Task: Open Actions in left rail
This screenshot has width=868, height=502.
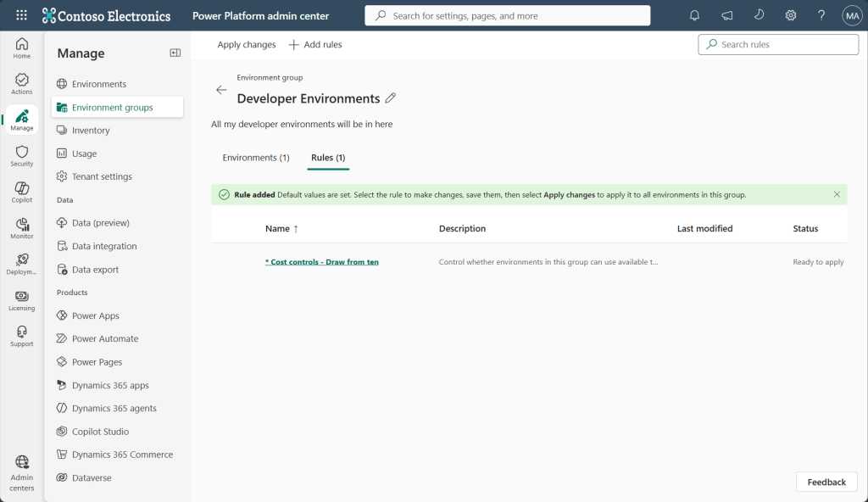Action: (x=21, y=84)
